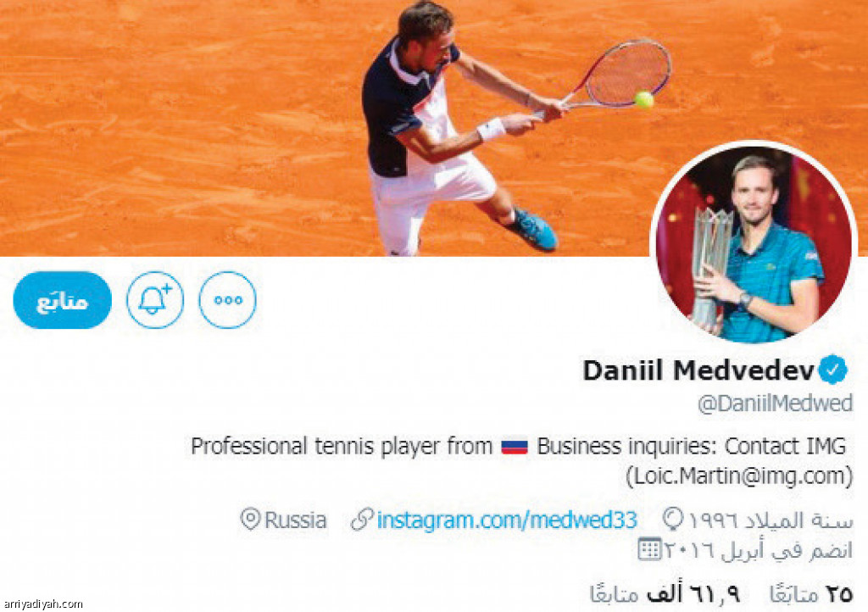The height and width of the screenshot is (612, 868).
Task: Open the 25 following count
Action: [x=811, y=594]
